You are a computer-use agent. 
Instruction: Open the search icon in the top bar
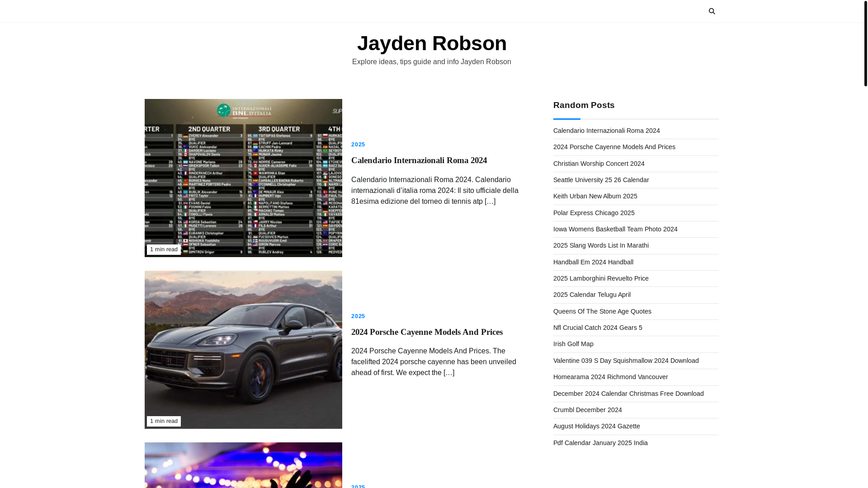[x=712, y=11]
